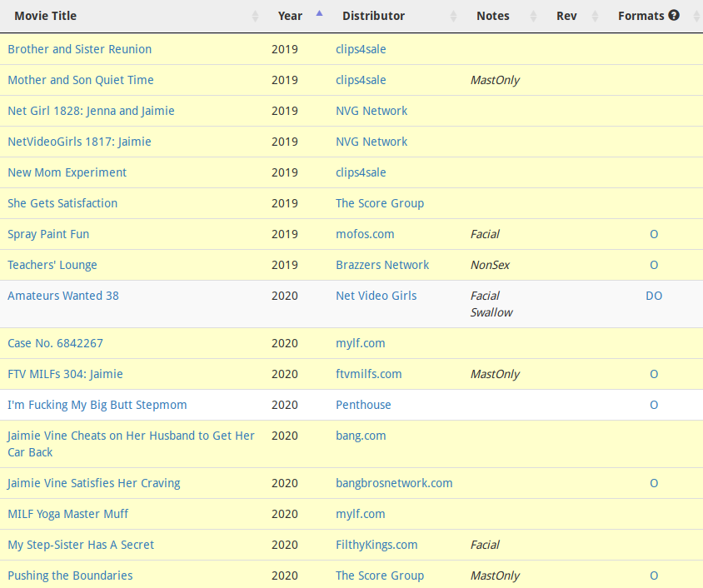Click the sort arrows beside Distributor
Image resolution: width=703 pixels, height=588 pixels.
[454, 16]
